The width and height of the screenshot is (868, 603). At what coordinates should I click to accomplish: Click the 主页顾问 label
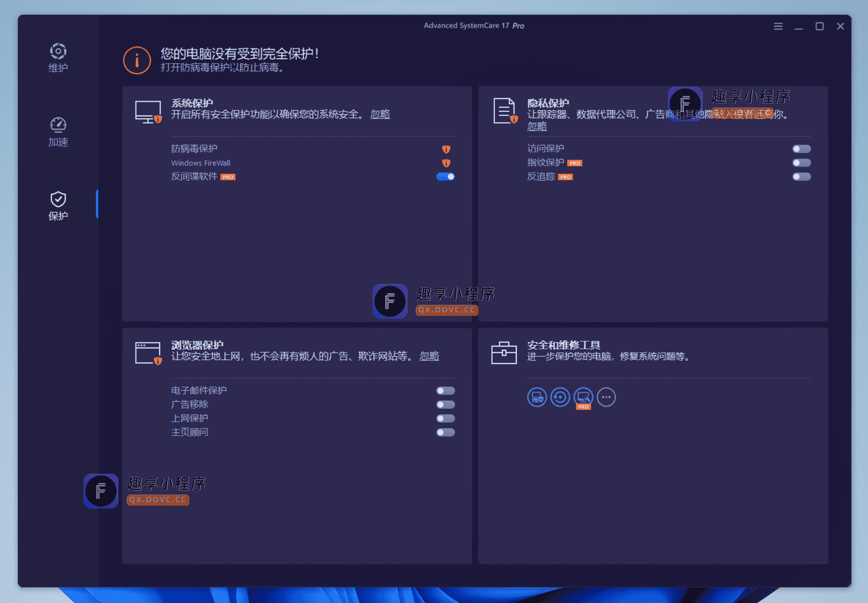[x=190, y=432]
